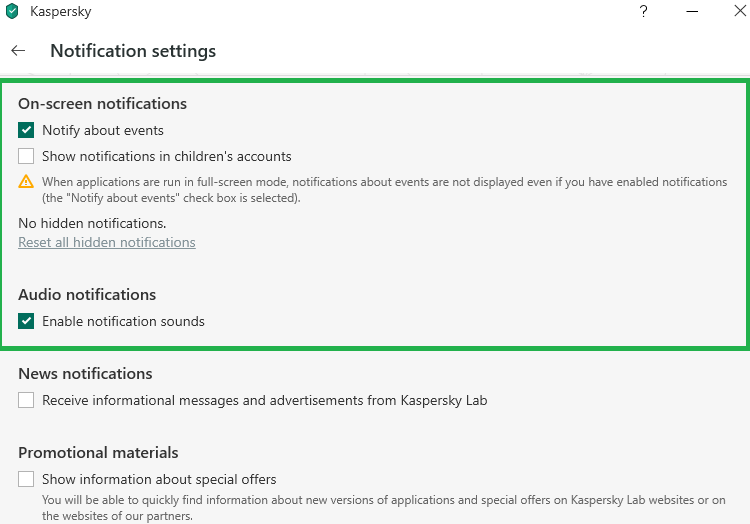This screenshot has width=750, height=524.
Task: Close the Kaspersky settings window
Action: click(738, 12)
